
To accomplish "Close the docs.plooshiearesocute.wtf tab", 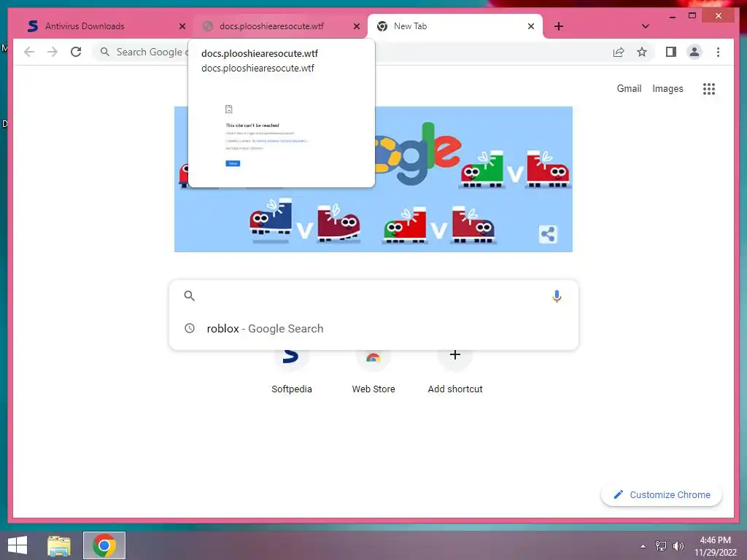I will 356,26.
